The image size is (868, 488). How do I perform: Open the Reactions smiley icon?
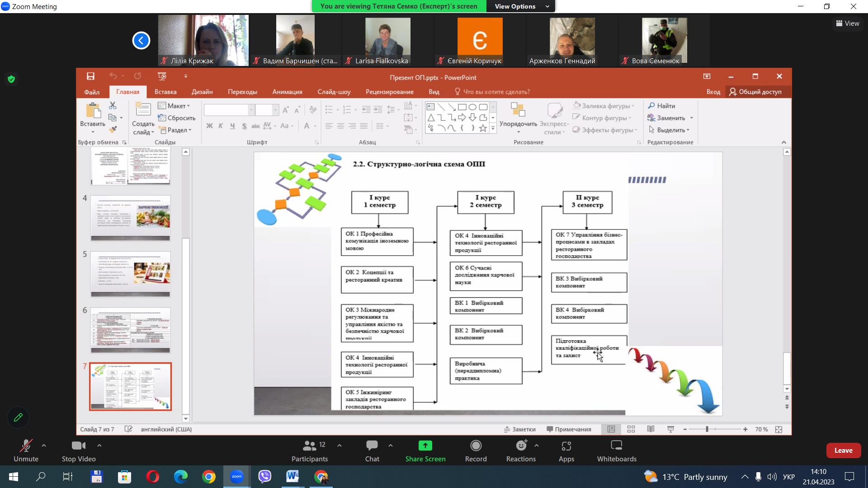coord(521,446)
